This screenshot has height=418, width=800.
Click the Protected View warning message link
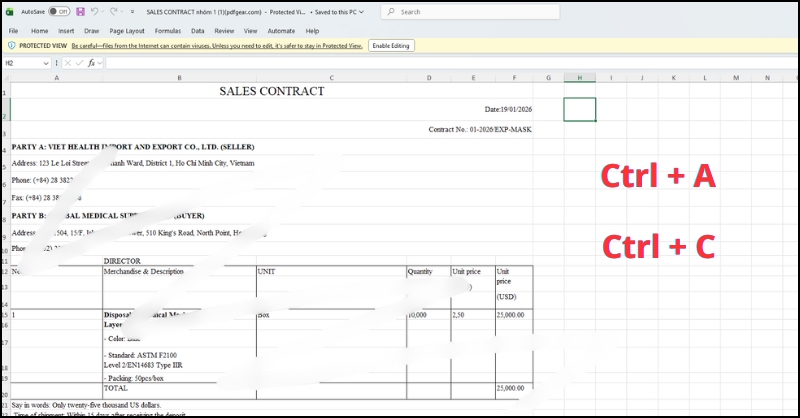[x=217, y=46]
